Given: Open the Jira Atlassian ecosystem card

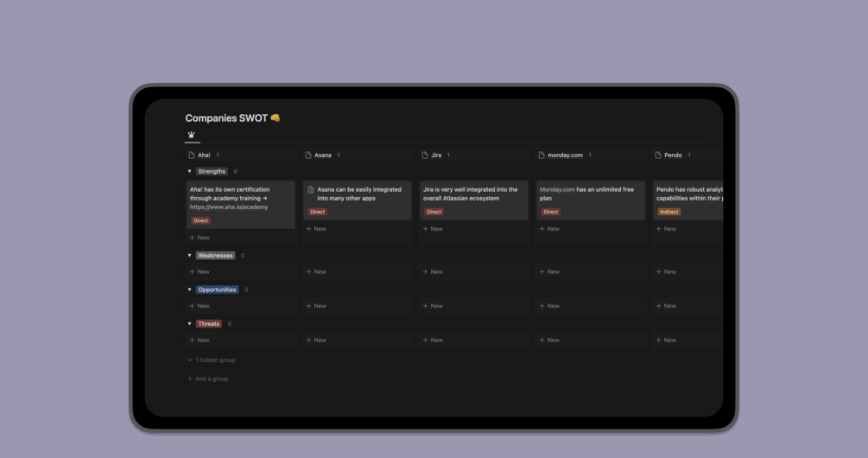Looking at the screenshot, I should pos(474,200).
